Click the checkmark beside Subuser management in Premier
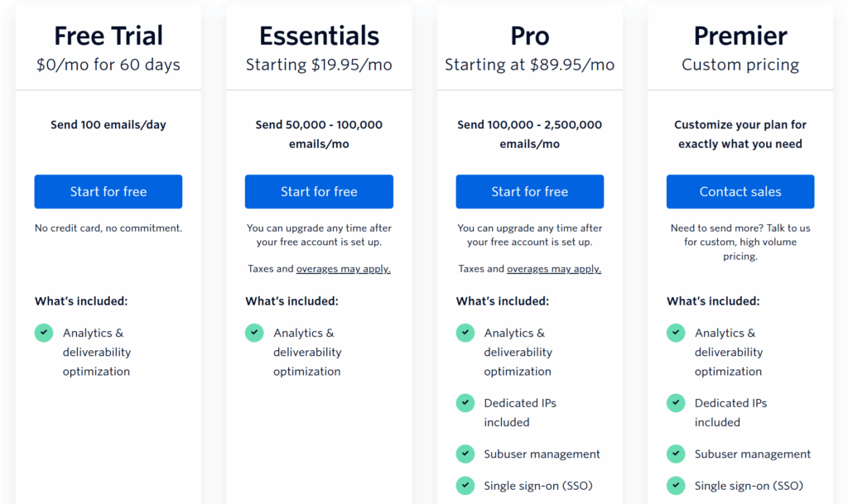Image resolution: width=848 pixels, height=504 pixels. tap(676, 454)
